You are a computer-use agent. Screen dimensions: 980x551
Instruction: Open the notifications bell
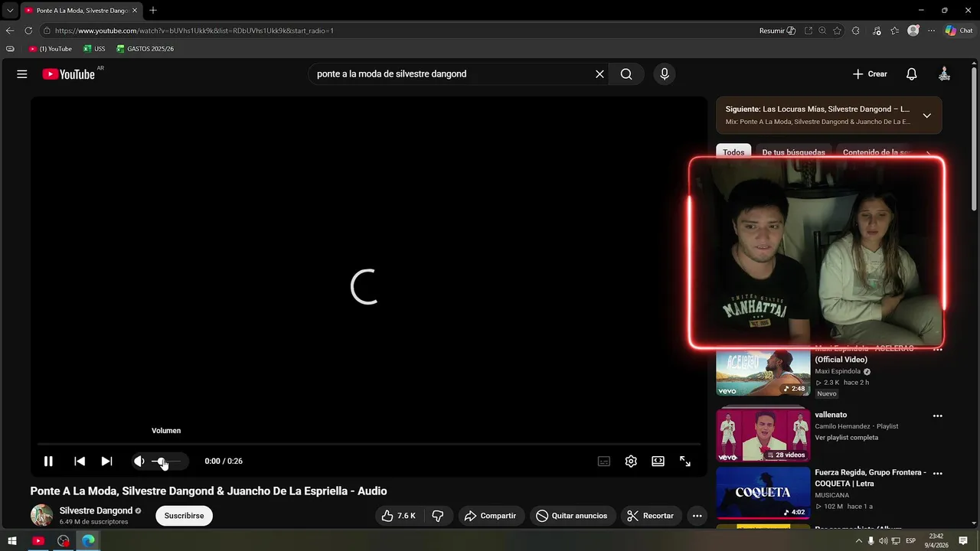(x=911, y=74)
